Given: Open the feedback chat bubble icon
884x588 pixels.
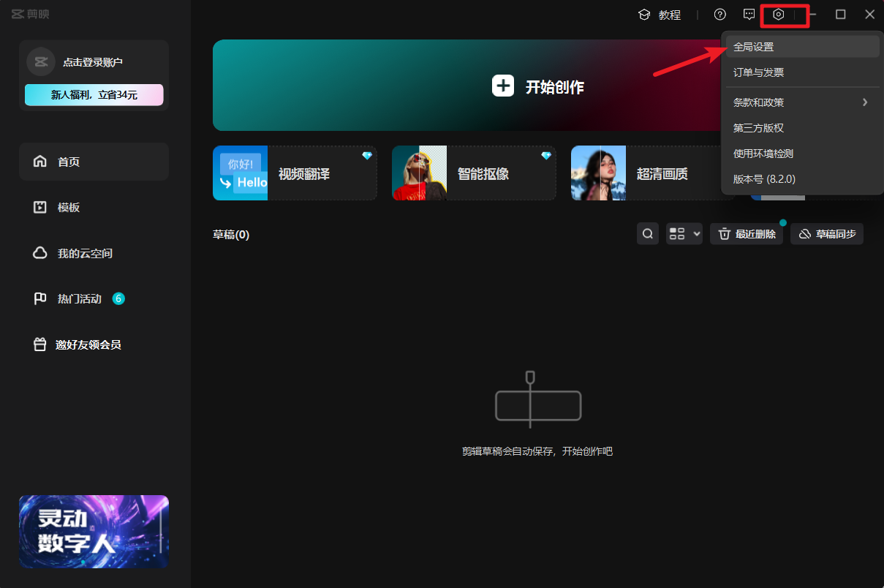Looking at the screenshot, I should click(x=749, y=15).
